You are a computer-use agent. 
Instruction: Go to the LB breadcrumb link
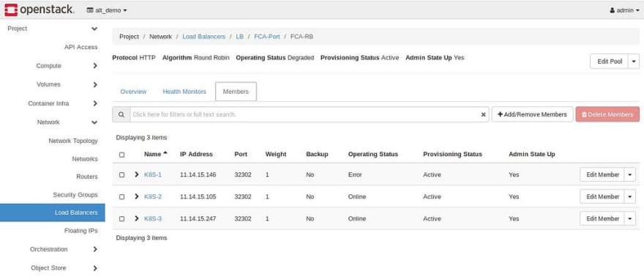(239, 37)
